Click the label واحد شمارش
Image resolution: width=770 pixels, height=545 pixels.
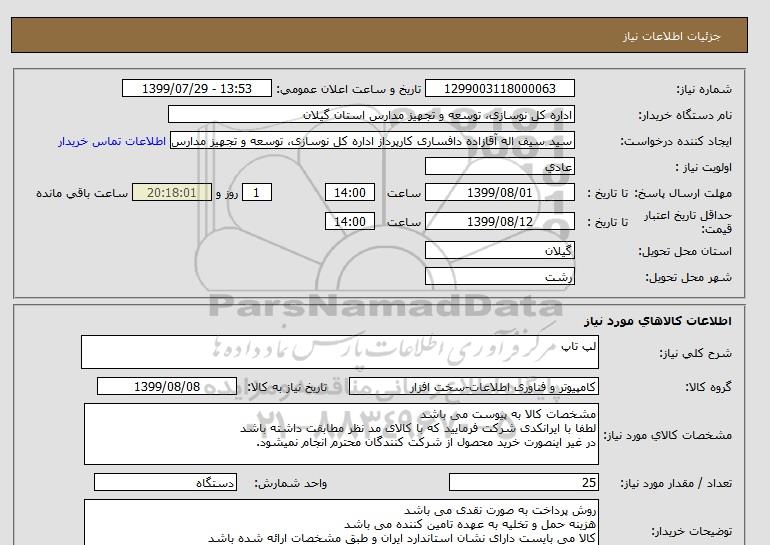290,483
